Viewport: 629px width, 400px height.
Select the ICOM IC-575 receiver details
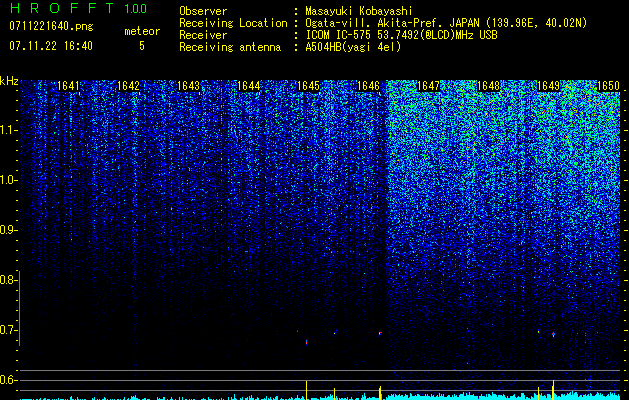click(401, 35)
